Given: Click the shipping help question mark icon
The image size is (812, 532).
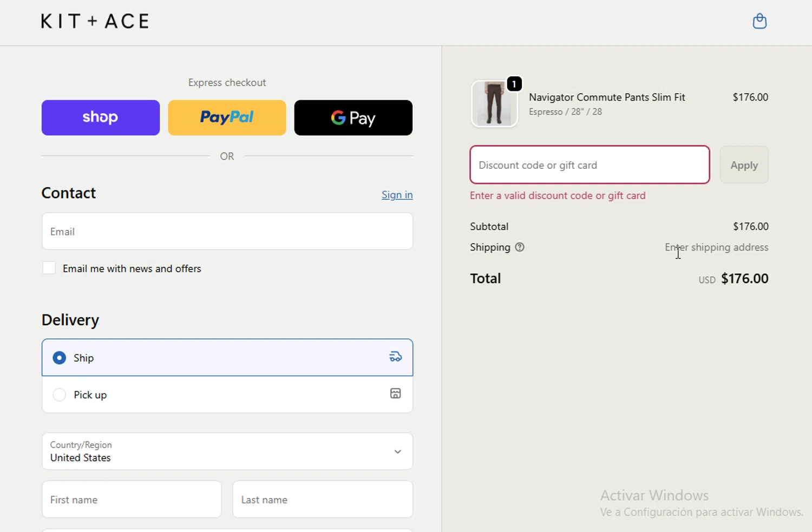Looking at the screenshot, I should tap(520, 247).
